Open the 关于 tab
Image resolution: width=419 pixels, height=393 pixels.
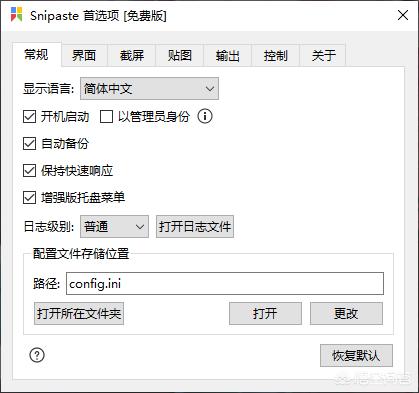click(x=323, y=55)
